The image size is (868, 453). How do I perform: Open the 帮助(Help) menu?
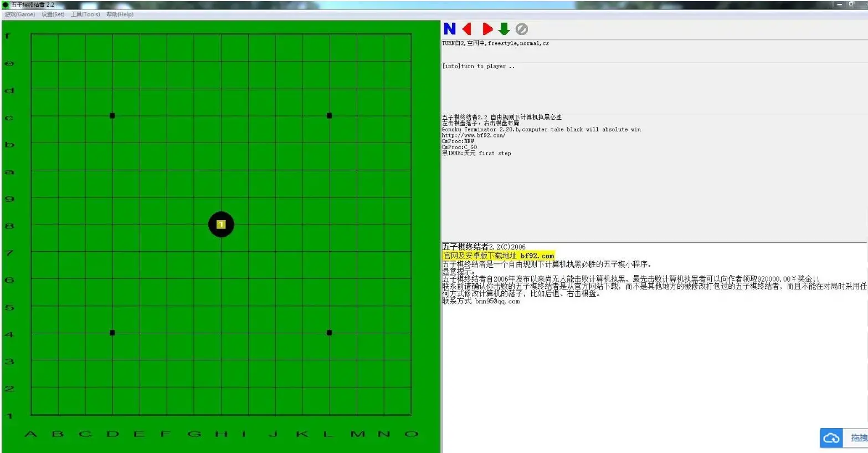click(x=120, y=14)
